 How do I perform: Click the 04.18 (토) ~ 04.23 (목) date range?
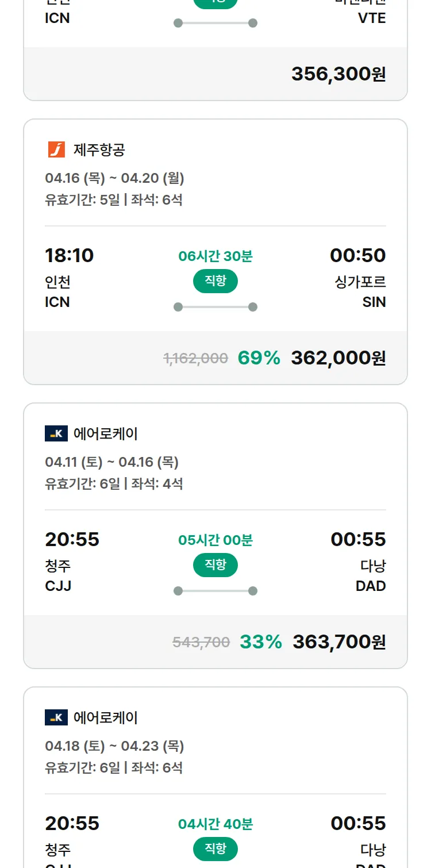[114, 746]
